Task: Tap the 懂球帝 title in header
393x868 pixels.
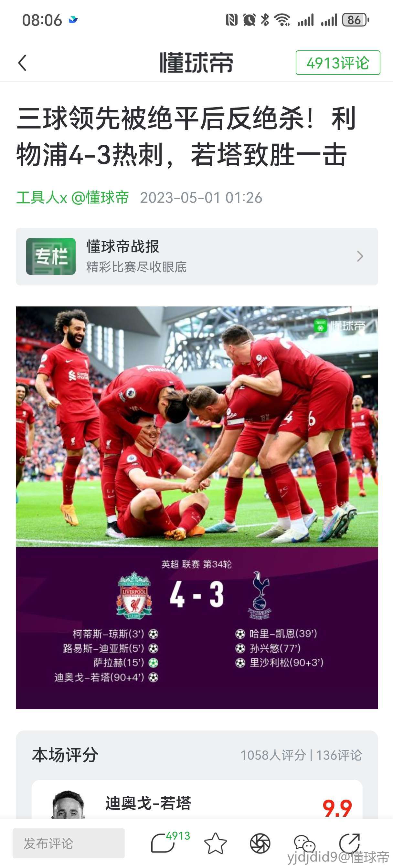Action: (x=196, y=63)
